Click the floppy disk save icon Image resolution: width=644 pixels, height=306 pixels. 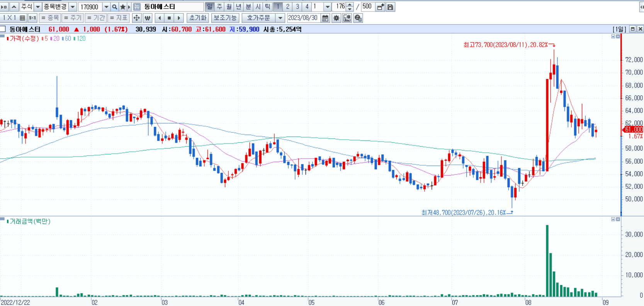[x=390, y=7]
